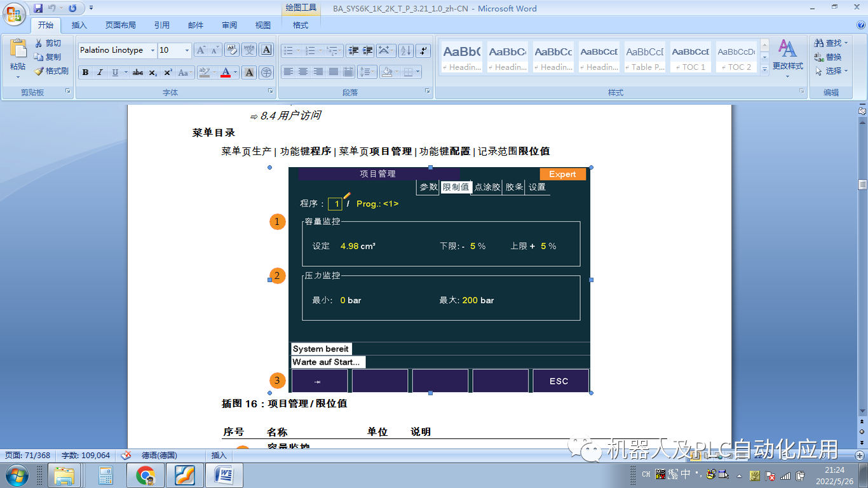
Task: Click the Clear Formatting eraser icon
Action: coord(233,50)
